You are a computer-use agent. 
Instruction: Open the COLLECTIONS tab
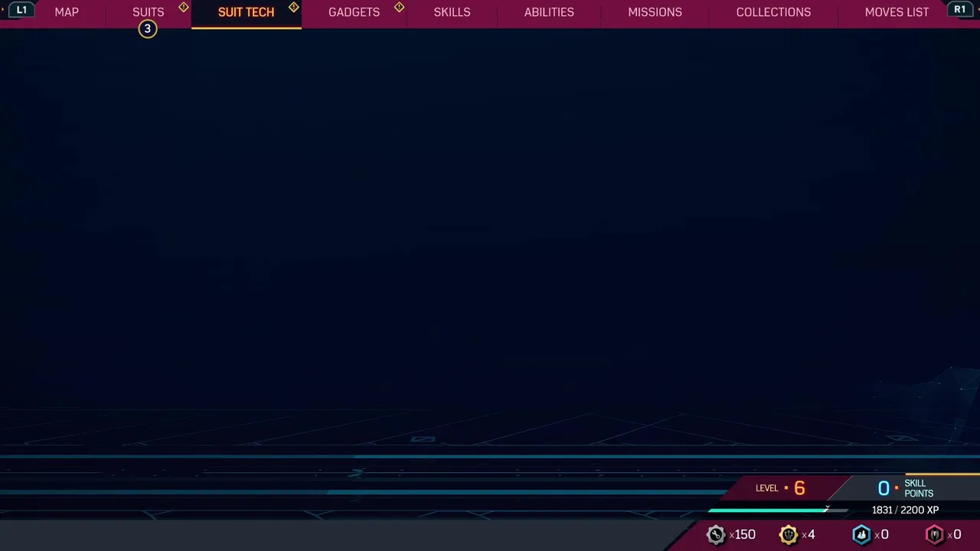click(x=773, y=12)
